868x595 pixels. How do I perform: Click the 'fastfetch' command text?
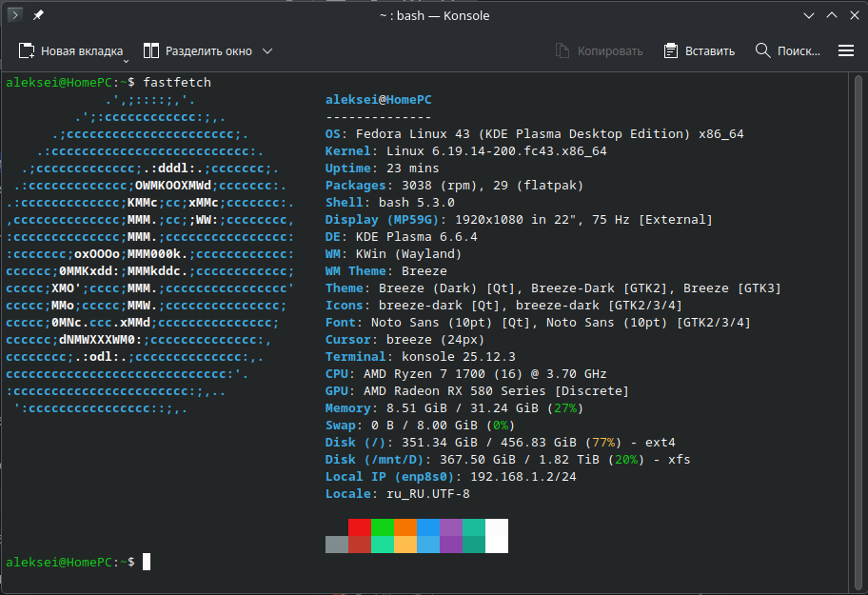tap(177, 83)
